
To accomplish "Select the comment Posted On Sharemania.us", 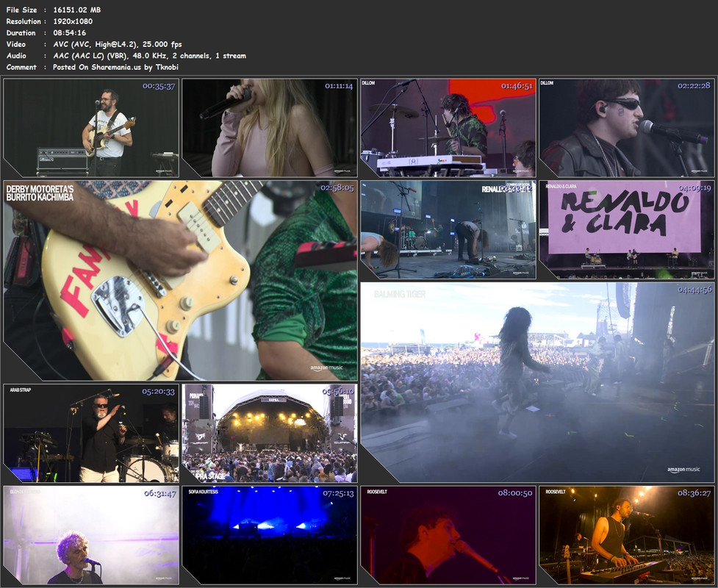I will point(115,67).
